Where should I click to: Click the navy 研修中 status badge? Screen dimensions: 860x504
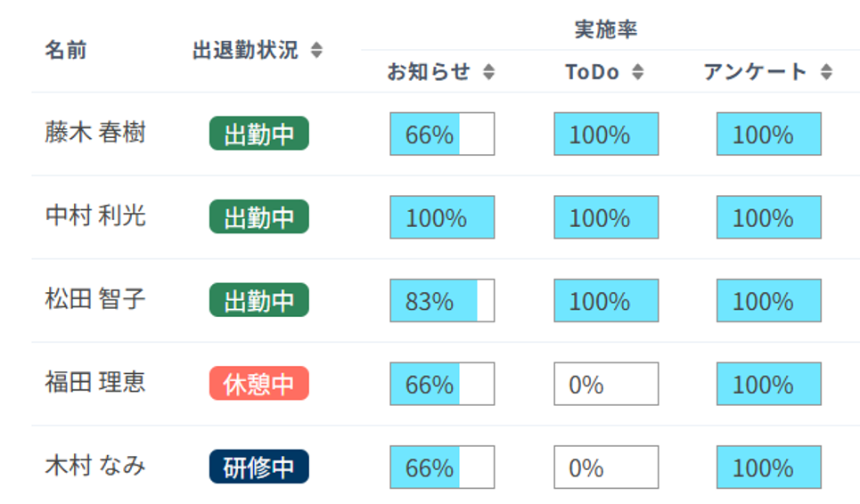(x=259, y=467)
